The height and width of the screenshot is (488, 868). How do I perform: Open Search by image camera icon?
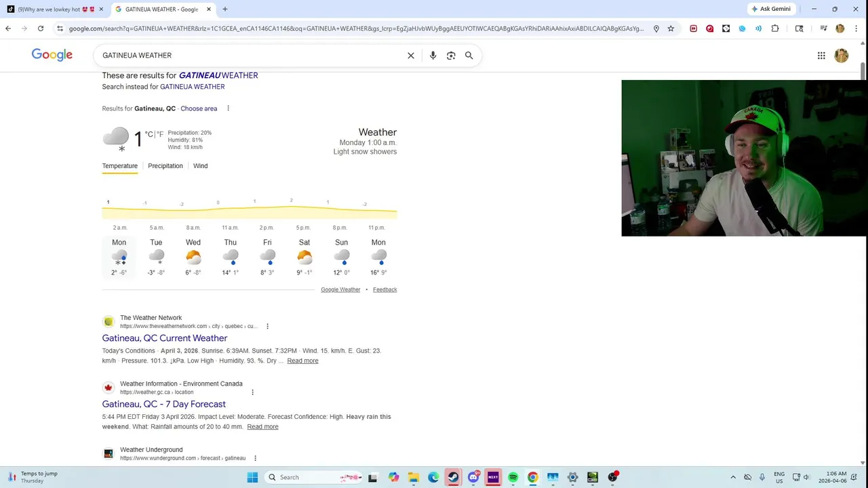coord(451,56)
